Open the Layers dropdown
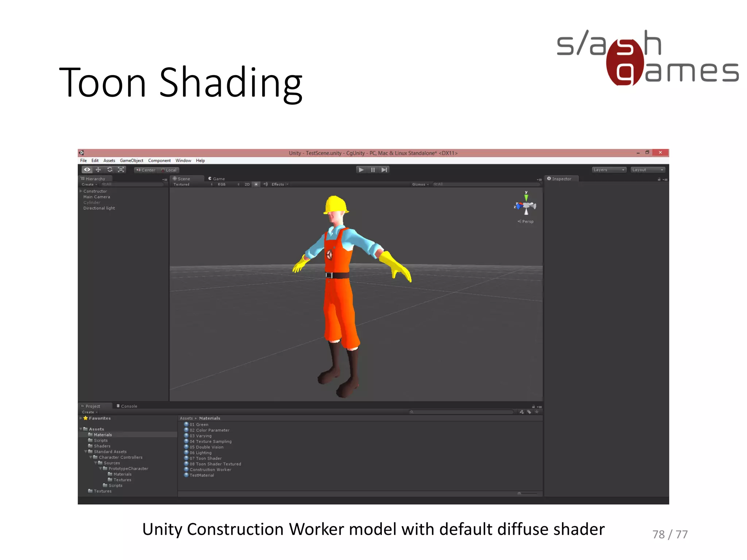 tap(609, 170)
